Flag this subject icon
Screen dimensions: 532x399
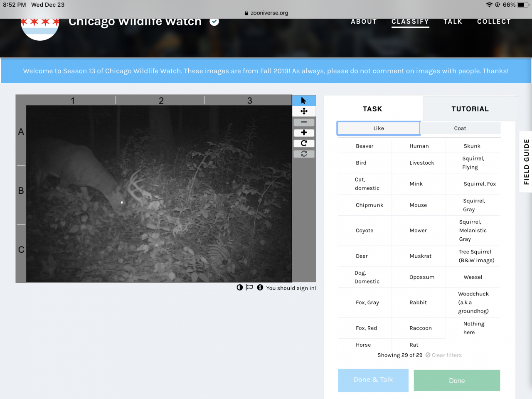249,287
